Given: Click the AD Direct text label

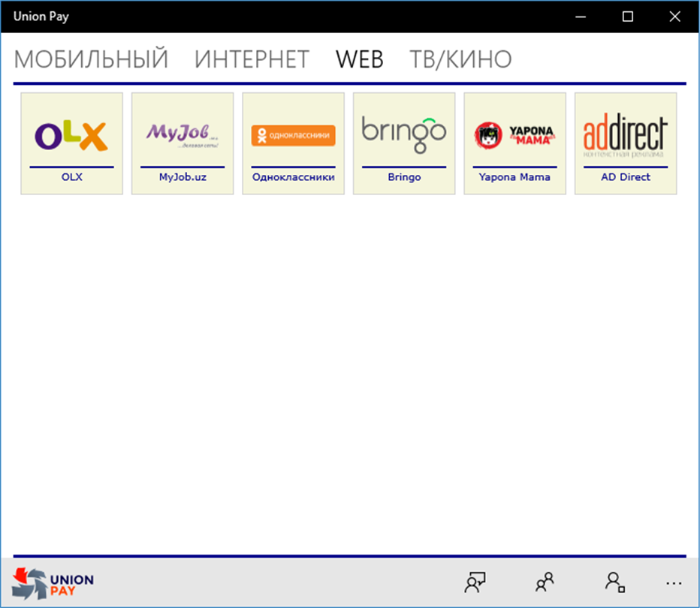Looking at the screenshot, I should (626, 177).
